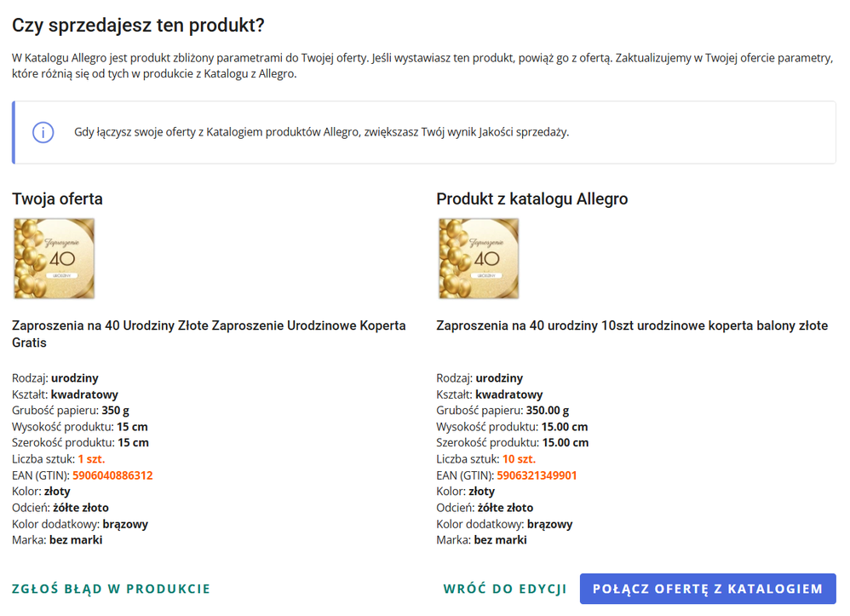Image resolution: width=850 pixels, height=616 pixels.
Task: Click the Twoja oferta heading
Action: click(57, 199)
